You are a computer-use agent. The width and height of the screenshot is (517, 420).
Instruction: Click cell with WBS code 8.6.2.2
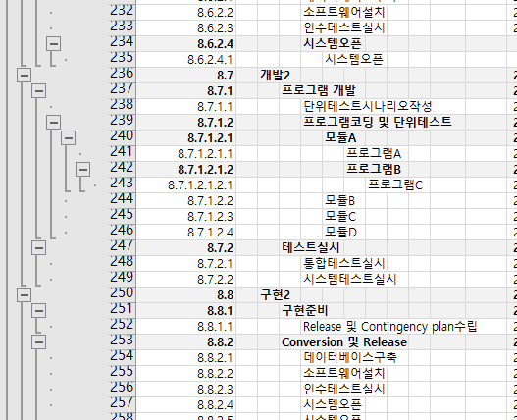coord(186,13)
